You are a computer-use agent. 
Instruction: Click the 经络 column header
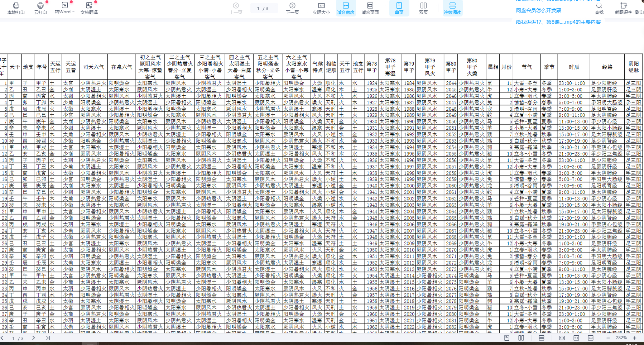point(607,67)
